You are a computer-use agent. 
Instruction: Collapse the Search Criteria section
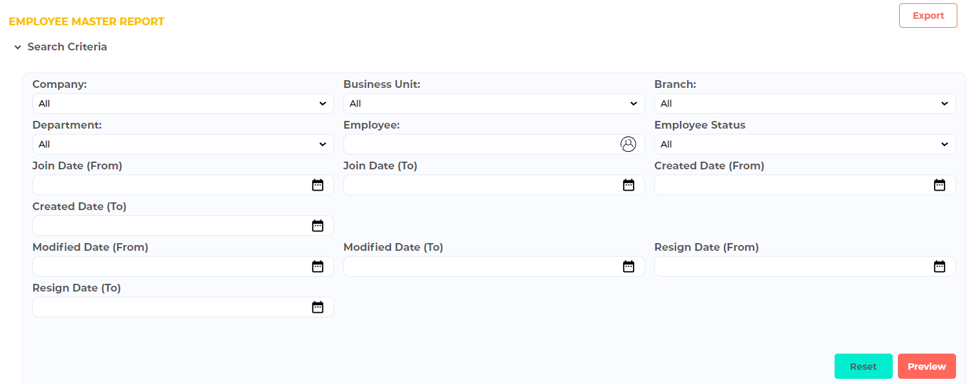(x=18, y=47)
